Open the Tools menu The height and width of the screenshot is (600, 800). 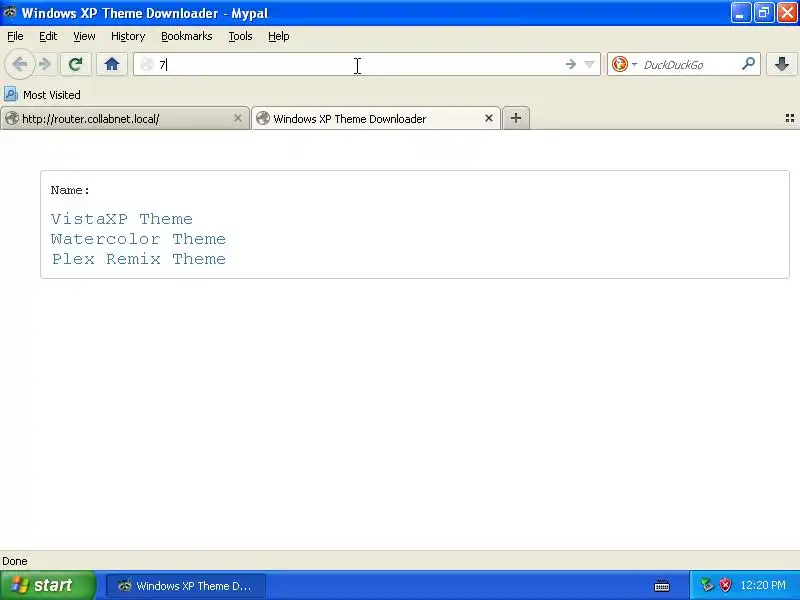pyautogui.click(x=240, y=36)
